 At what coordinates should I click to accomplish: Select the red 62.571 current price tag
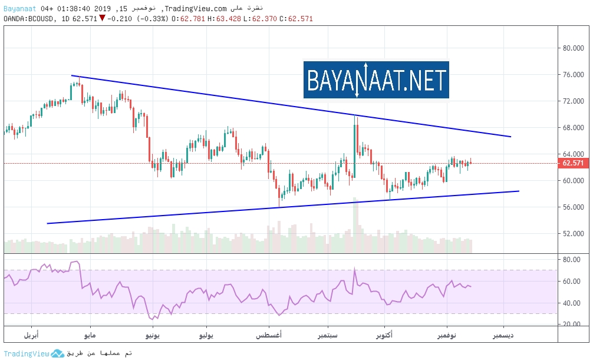click(x=573, y=163)
